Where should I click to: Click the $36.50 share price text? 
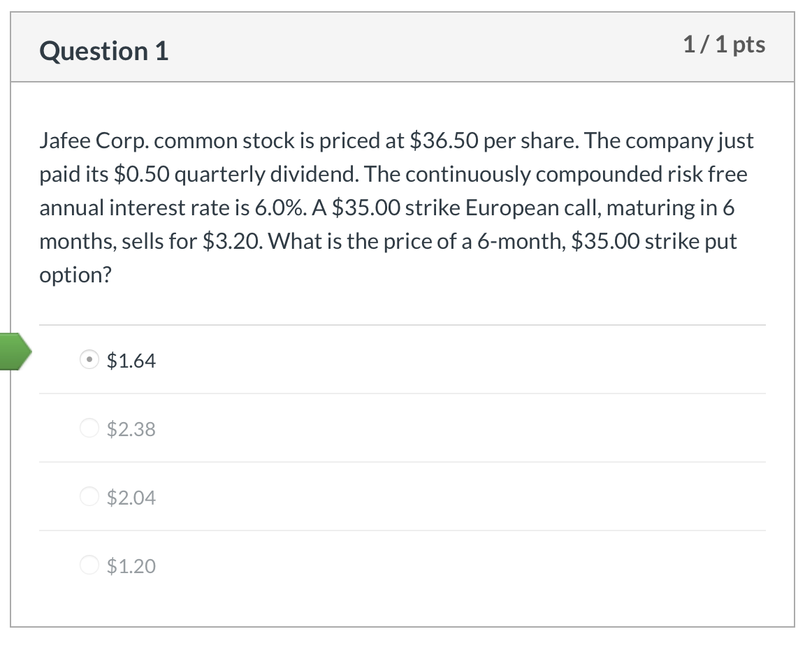(442, 140)
